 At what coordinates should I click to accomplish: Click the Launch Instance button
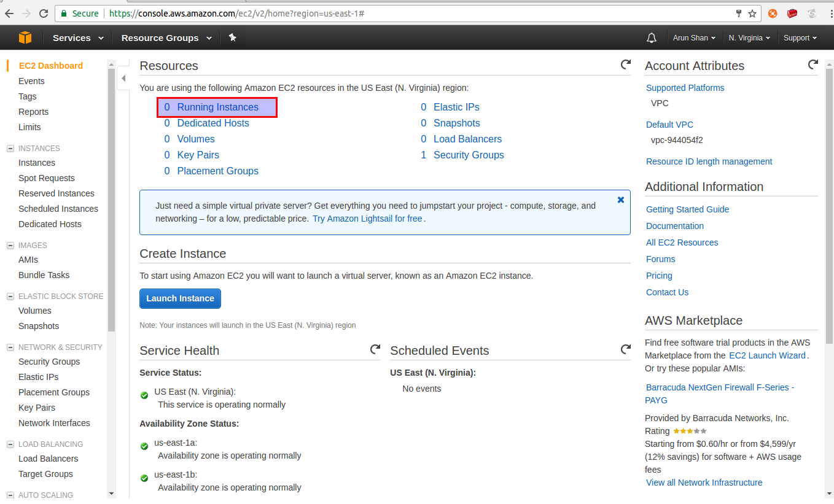[x=180, y=298]
